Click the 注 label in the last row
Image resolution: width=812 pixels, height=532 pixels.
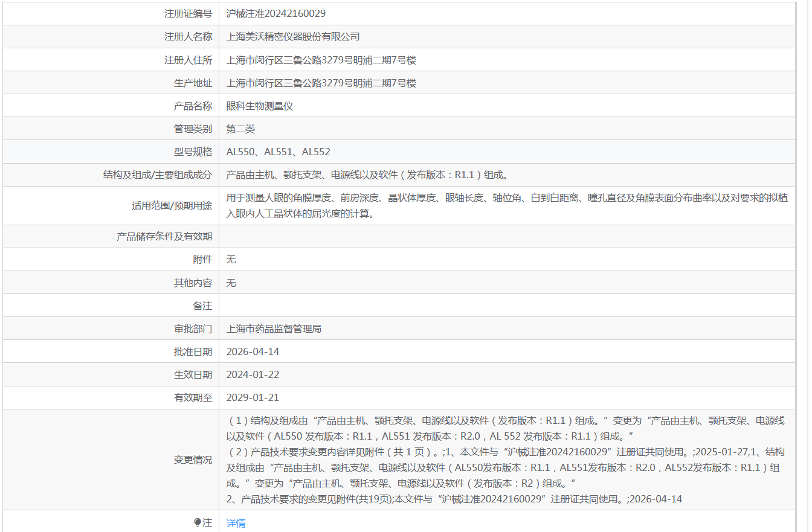(x=207, y=523)
